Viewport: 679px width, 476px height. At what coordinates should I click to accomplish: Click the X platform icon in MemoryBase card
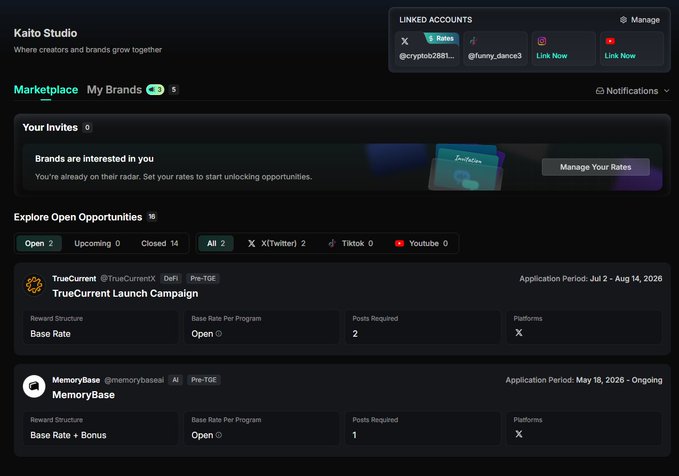(519, 434)
